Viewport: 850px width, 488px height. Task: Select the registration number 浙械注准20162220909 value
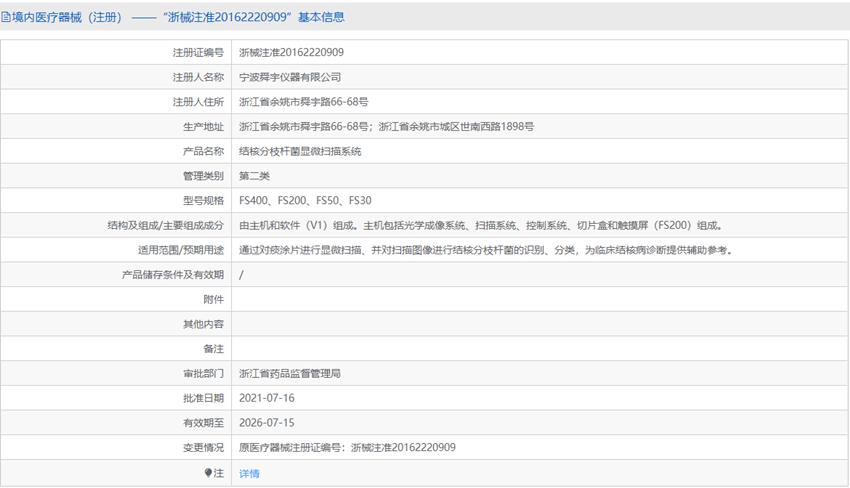(x=291, y=53)
